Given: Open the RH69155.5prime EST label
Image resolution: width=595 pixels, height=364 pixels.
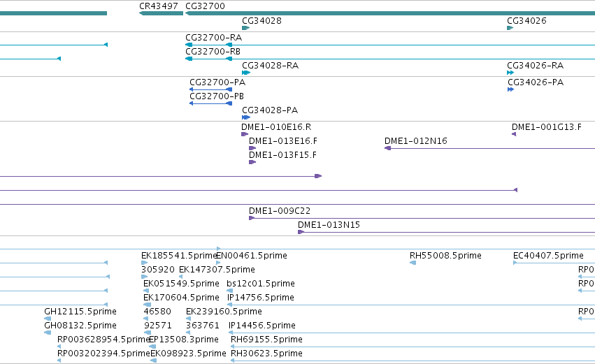Looking at the screenshot, I should tap(266, 340).
